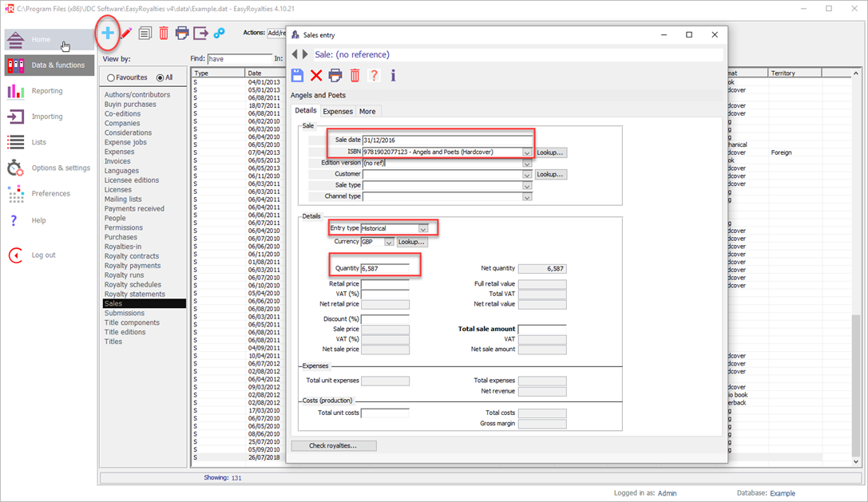Click the export arrow icon in main toolbar
868x502 pixels.
click(x=200, y=34)
